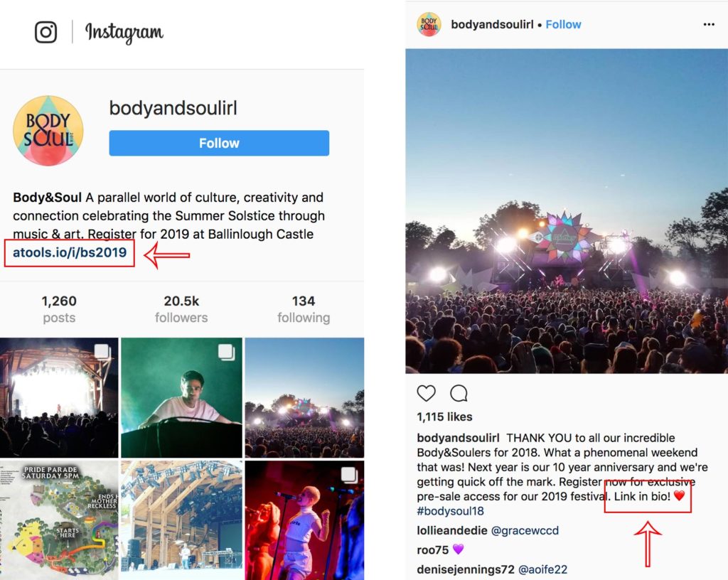Click the Instagram camera logo icon
The height and width of the screenshot is (580, 728).
tap(46, 32)
